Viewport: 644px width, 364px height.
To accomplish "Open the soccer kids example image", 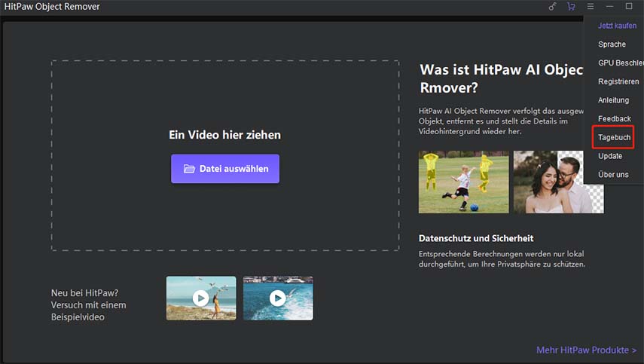I will (463, 182).
